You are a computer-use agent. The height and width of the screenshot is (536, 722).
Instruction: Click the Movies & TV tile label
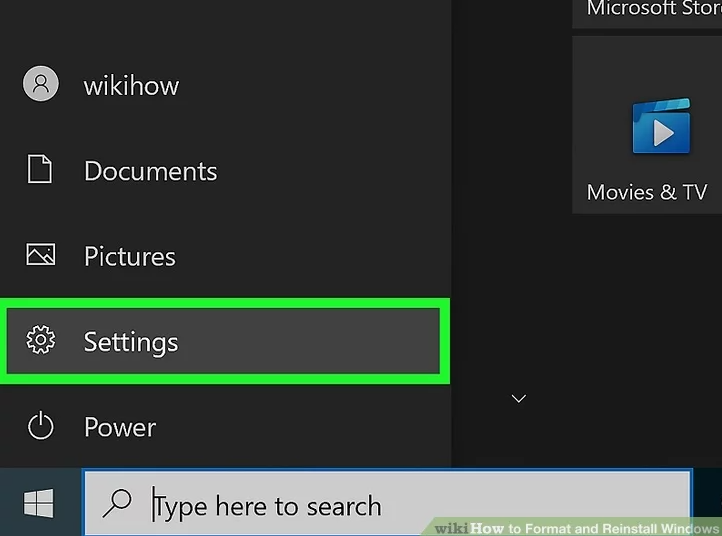[x=646, y=193]
